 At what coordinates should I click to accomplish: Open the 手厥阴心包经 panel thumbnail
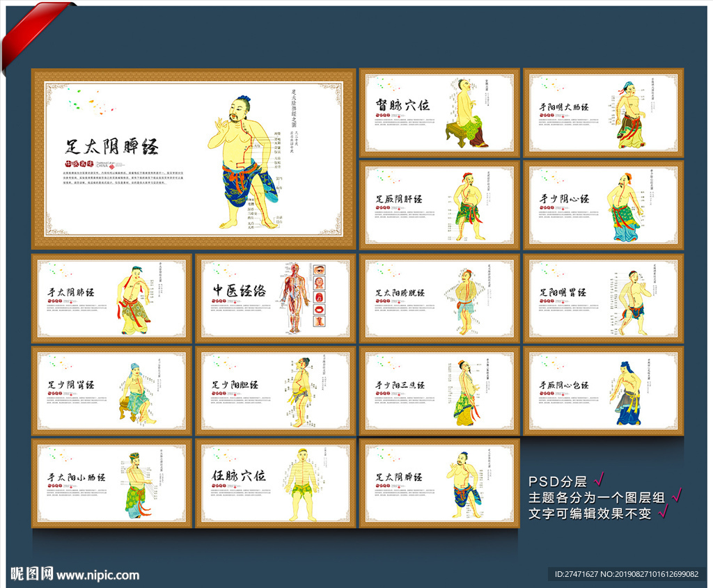(603, 390)
